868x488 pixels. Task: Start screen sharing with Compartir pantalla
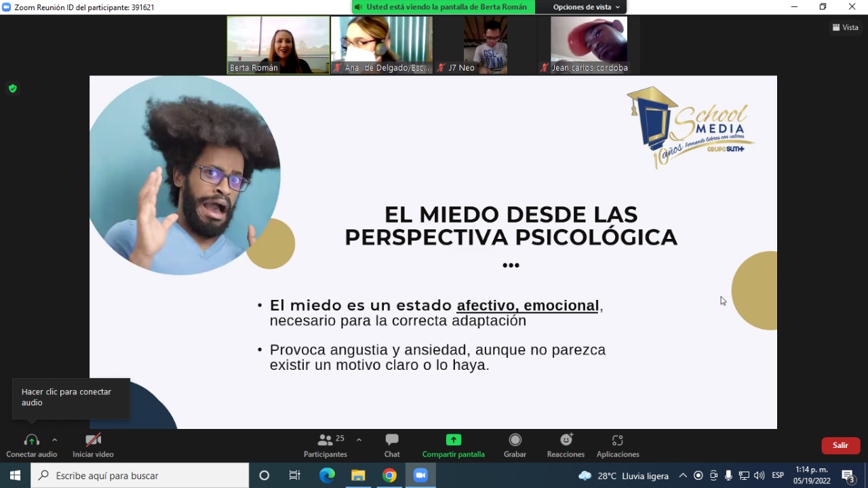(453, 446)
